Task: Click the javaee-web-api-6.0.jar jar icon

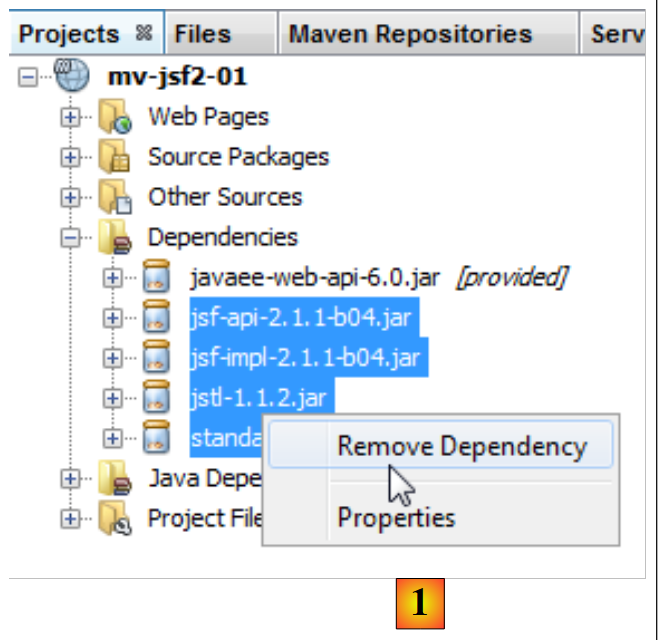Action: pyautogui.click(x=157, y=278)
